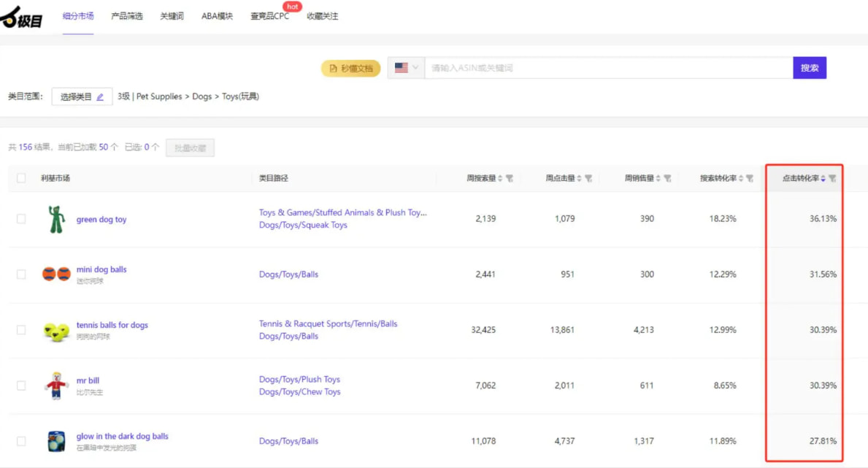Click the filter icon for 周点击量 column
868x468 pixels.
(588, 178)
